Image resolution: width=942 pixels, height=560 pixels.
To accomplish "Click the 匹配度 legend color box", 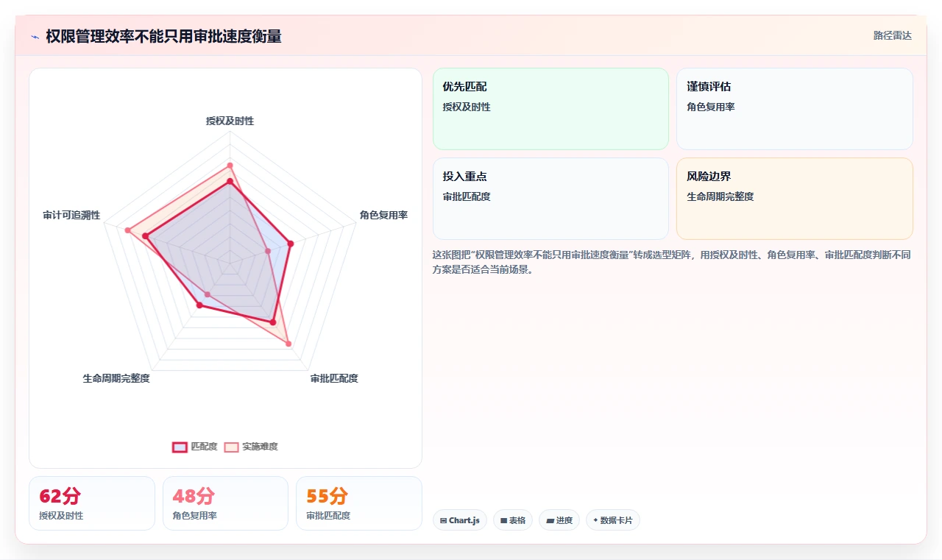I will tap(180, 447).
